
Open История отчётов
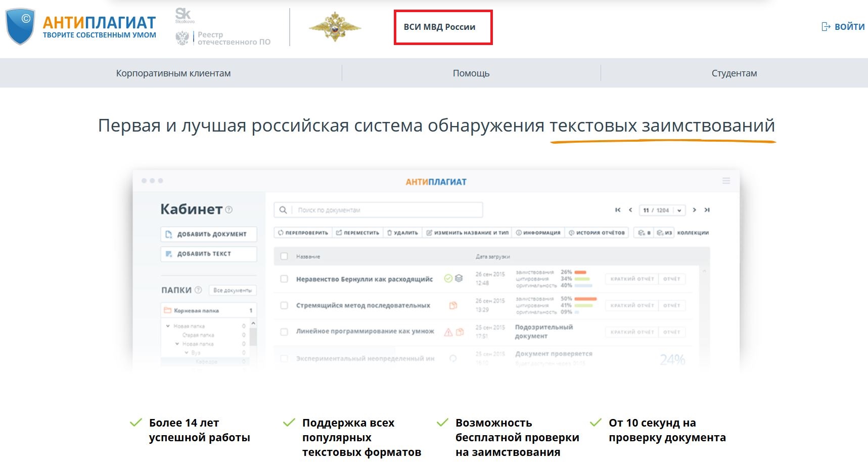(x=597, y=233)
